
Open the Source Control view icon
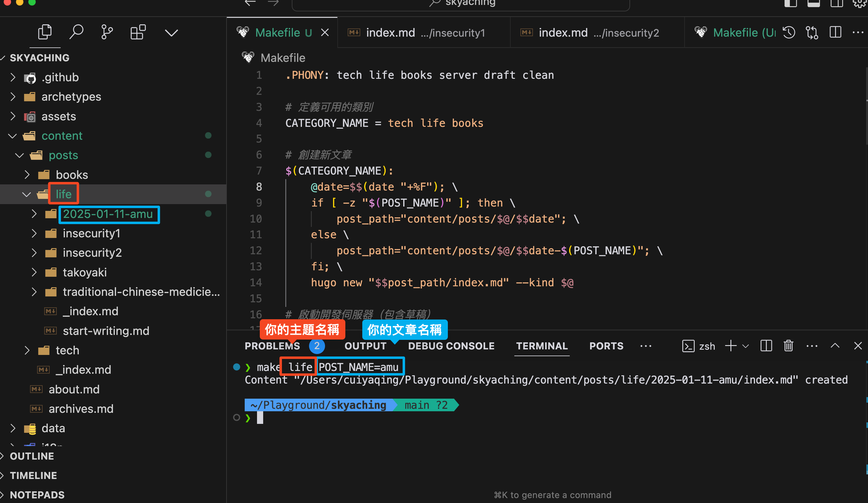(107, 32)
